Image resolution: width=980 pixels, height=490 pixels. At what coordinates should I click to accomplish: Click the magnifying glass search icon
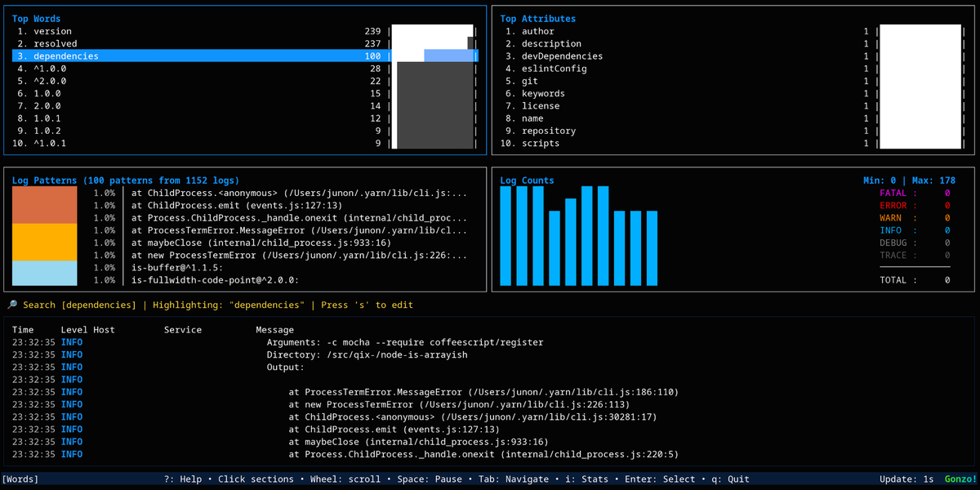tap(13, 305)
